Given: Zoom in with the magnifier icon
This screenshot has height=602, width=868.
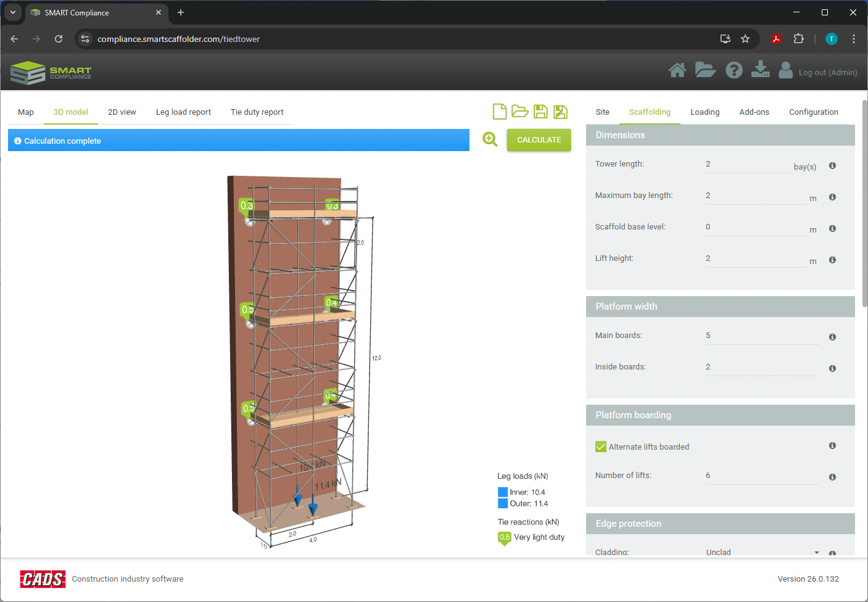Looking at the screenshot, I should coord(490,139).
